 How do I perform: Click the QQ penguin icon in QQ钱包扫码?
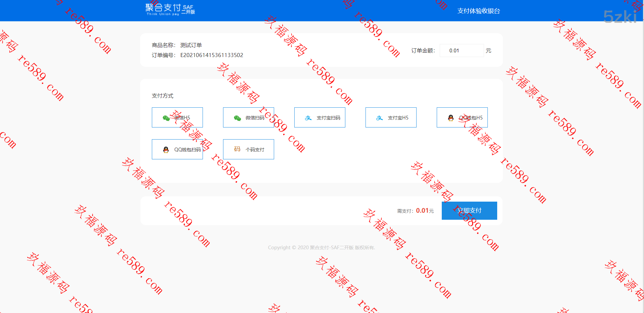(166, 150)
